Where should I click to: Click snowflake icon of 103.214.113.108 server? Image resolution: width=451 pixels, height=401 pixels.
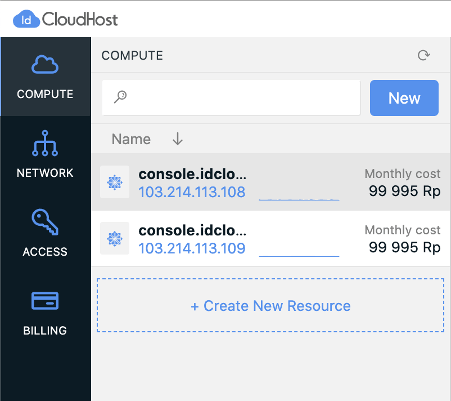(115, 182)
